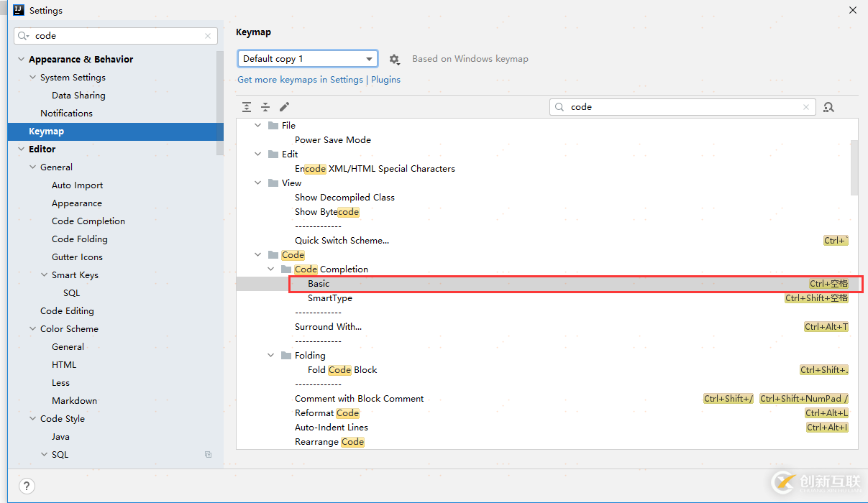Clear the settings search box on left
Image resolution: width=868 pixels, height=503 pixels.
[208, 36]
